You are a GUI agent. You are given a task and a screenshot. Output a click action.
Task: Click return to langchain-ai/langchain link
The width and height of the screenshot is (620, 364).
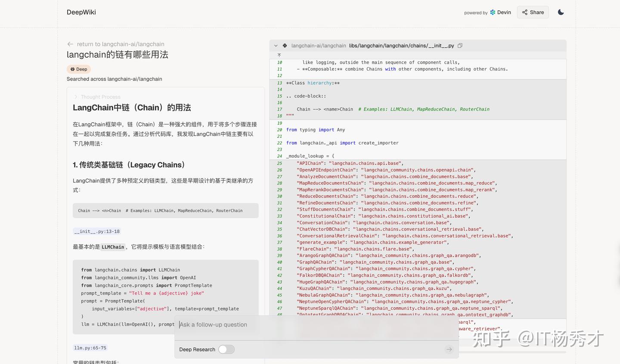[120, 44]
